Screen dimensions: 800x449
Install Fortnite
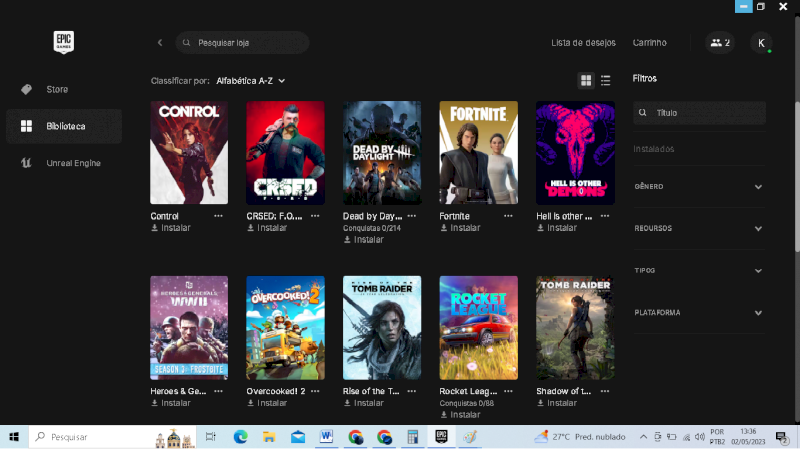460,228
